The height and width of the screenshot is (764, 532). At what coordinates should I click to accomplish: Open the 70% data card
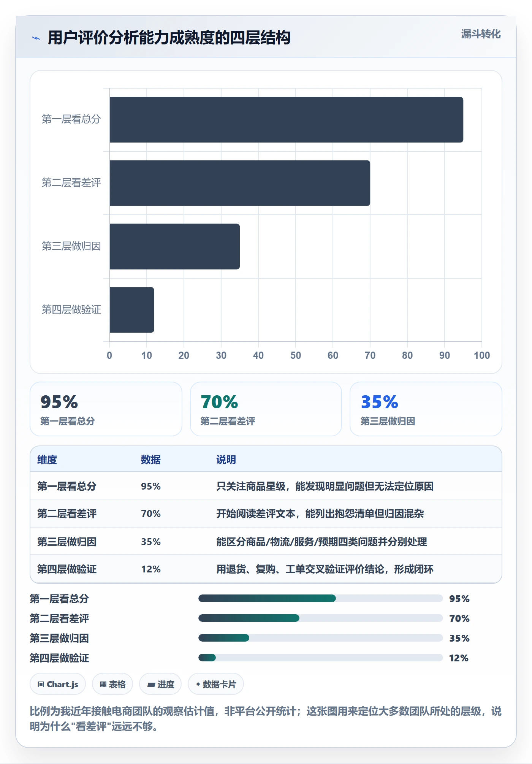click(x=266, y=409)
